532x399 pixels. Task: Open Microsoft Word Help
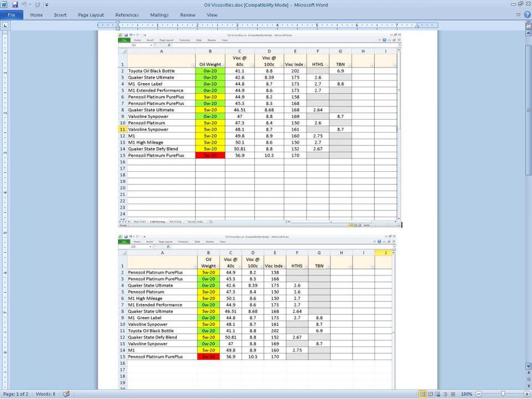[527, 14]
